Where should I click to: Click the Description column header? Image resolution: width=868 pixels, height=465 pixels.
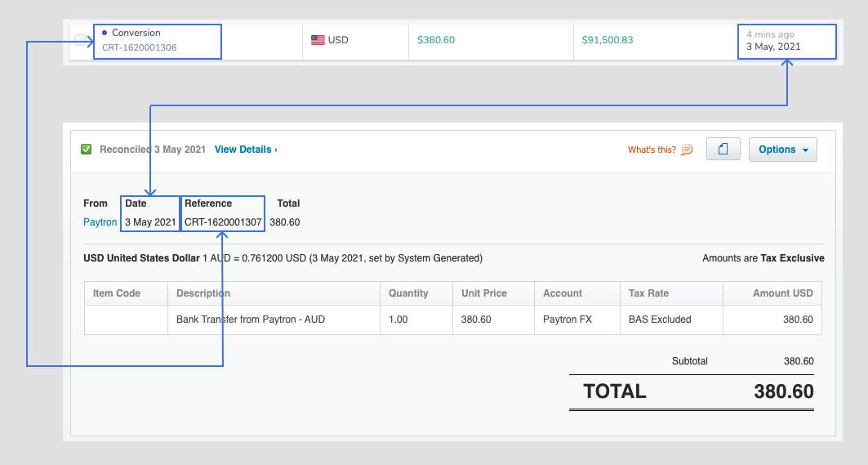click(x=203, y=293)
